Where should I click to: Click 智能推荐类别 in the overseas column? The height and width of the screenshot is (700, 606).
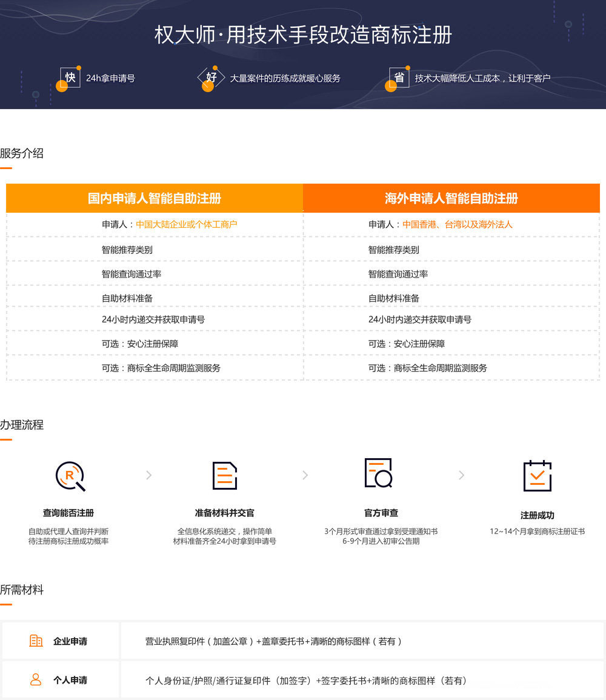point(393,250)
